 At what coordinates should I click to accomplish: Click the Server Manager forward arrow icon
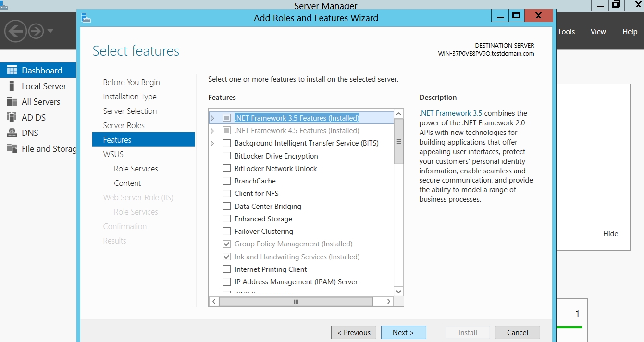[36, 32]
